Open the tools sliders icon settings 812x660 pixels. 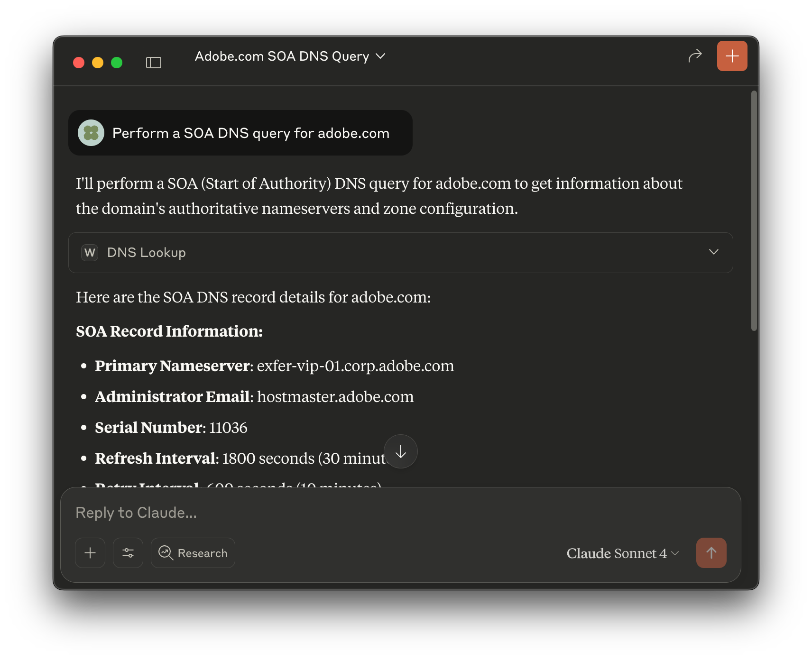coord(128,553)
